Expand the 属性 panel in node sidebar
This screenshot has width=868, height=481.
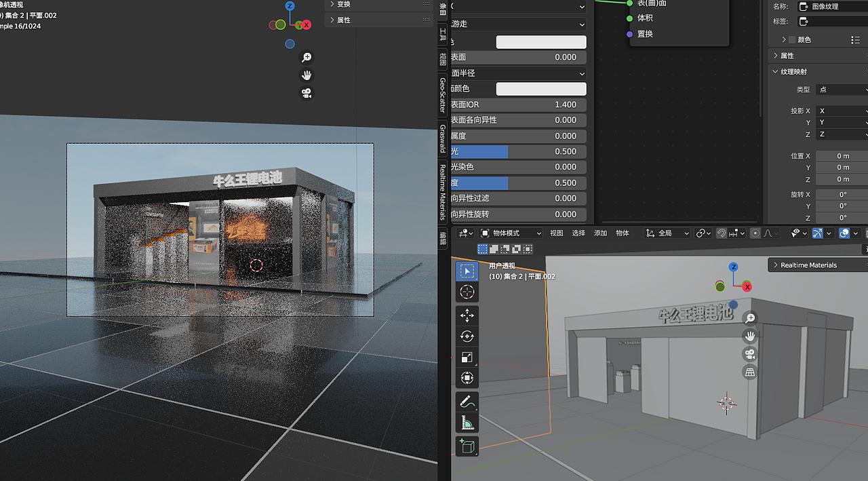(x=818, y=56)
